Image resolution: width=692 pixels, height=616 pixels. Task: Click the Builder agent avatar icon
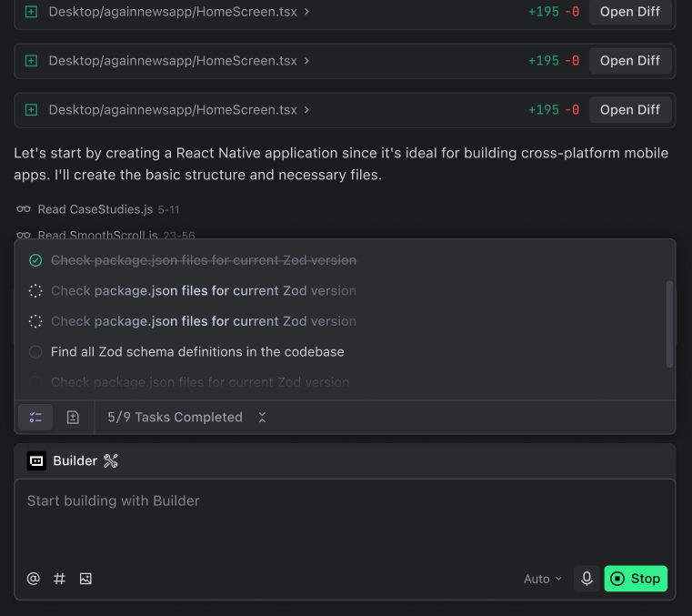(36, 461)
